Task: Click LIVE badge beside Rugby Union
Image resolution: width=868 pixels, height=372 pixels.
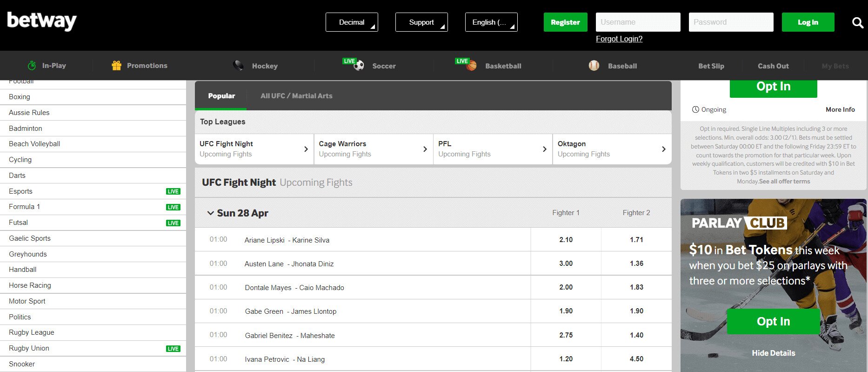Action: point(173,349)
